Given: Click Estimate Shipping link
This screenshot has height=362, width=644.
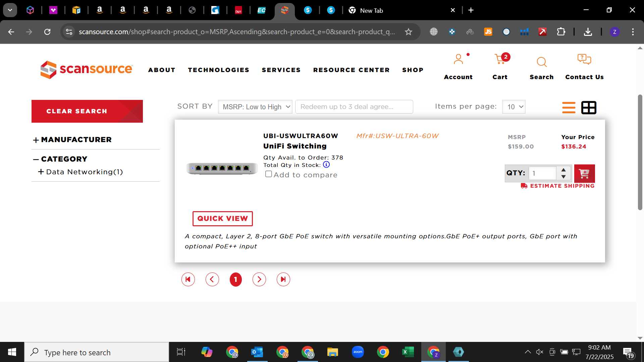Looking at the screenshot, I should 557,186.
